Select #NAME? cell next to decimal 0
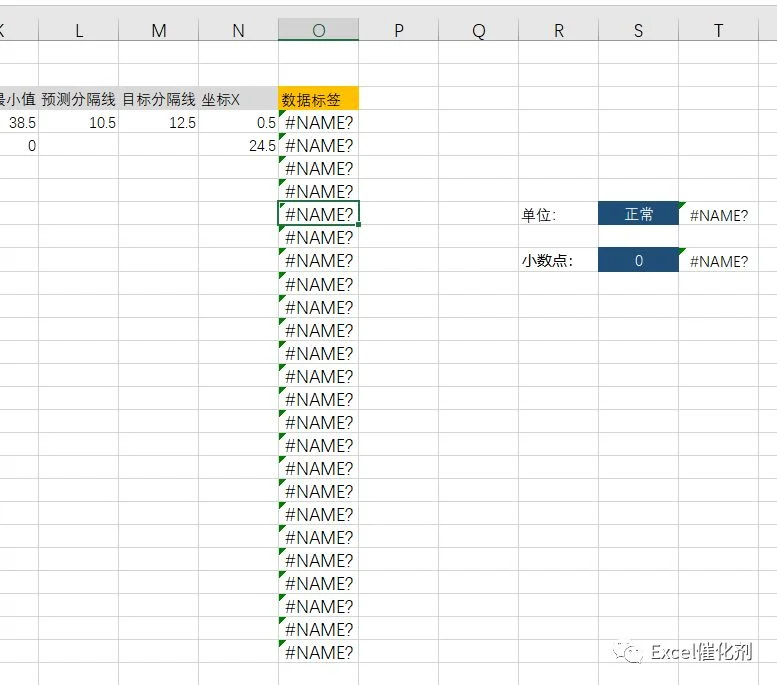 719,261
